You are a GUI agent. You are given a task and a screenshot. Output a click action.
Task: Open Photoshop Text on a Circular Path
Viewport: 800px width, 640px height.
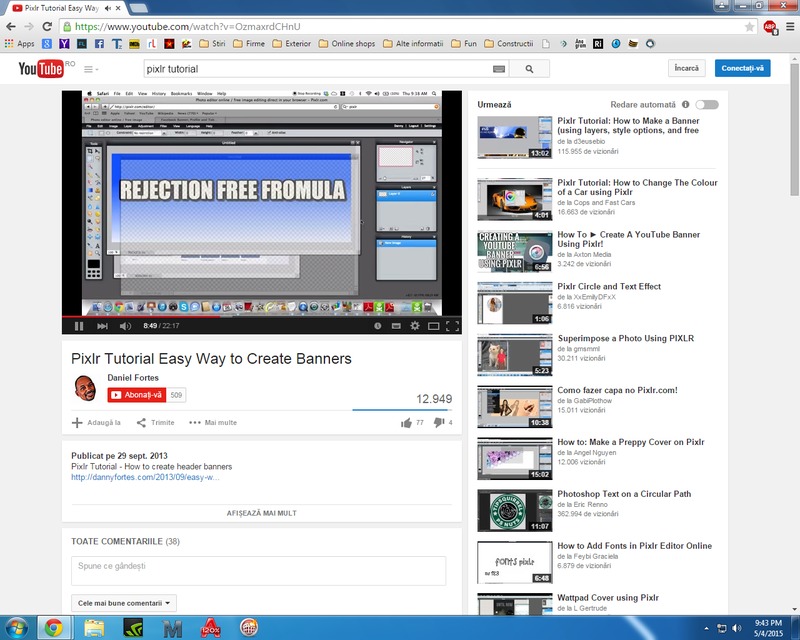pos(624,494)
